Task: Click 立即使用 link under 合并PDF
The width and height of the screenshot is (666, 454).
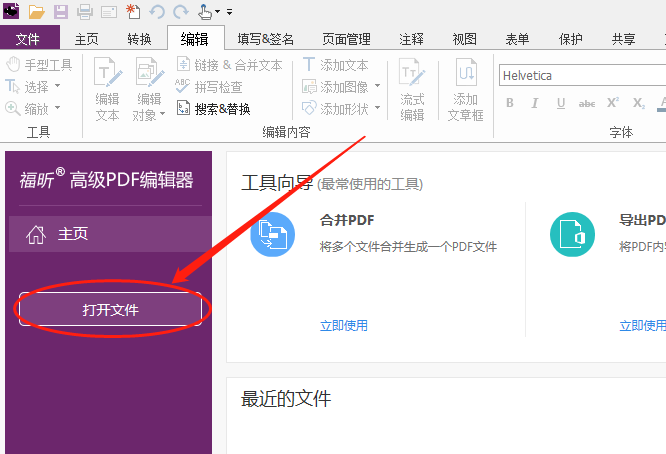Action: (344, 326)
